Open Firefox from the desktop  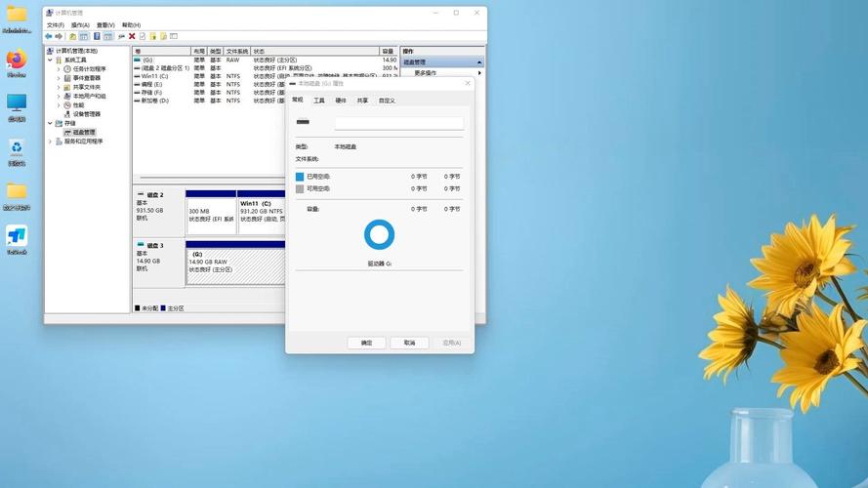point(17,61)
